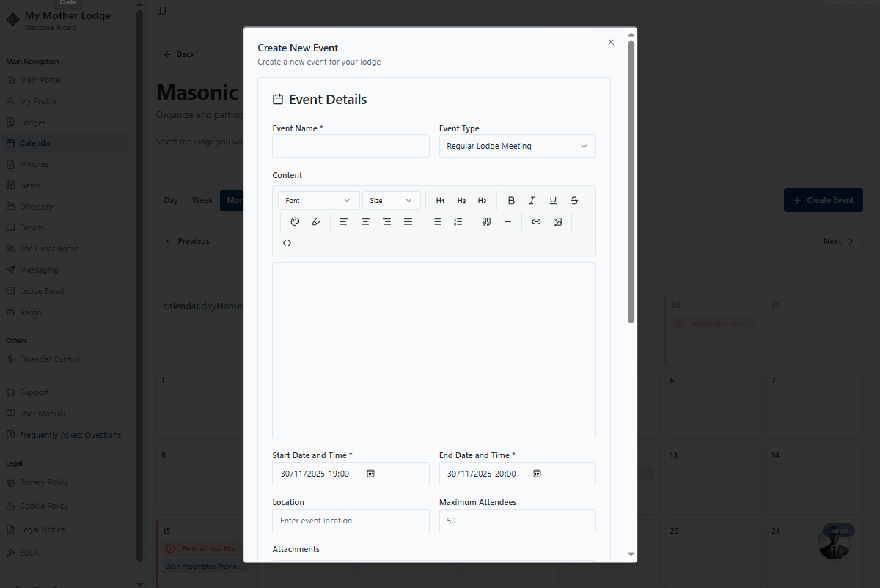The height and width of the screenshot is (588, 880).
Task: Click the Previous navigation button
Action: (187, 241)
